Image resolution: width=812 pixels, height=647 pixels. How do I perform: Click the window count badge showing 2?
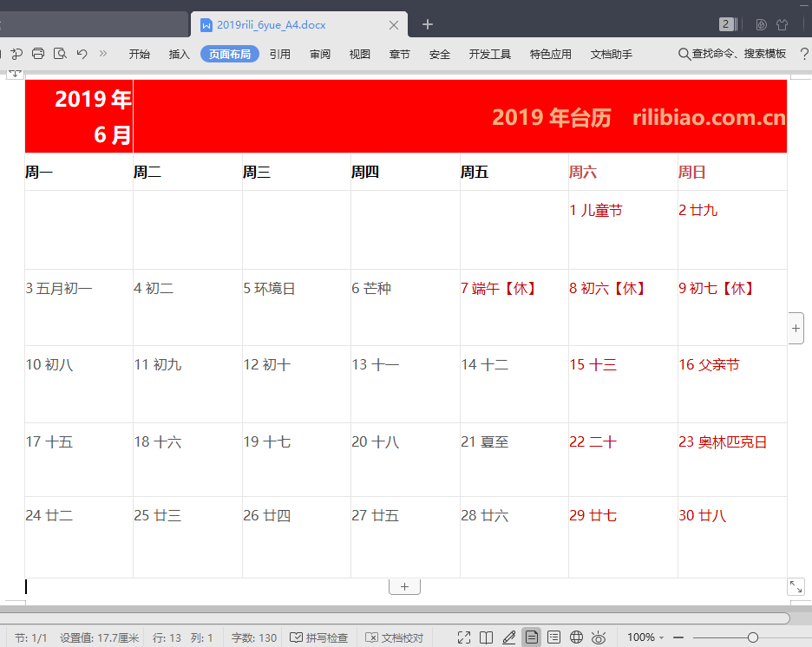(x=726, y=23)
